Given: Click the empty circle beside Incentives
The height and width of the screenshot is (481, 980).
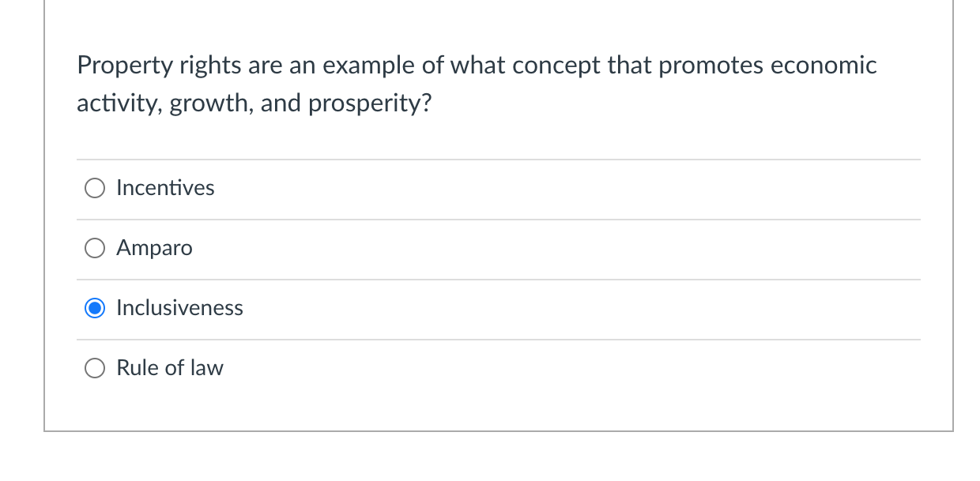Looking at the screenshot, I should pyautogui.click(x=95, y=188).
